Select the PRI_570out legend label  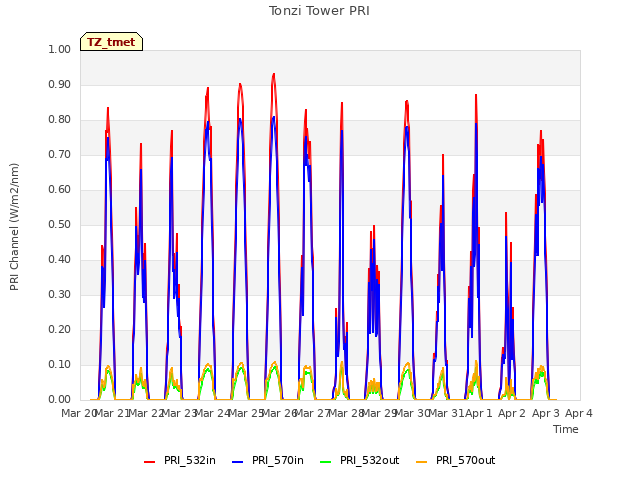pos(465,460)
